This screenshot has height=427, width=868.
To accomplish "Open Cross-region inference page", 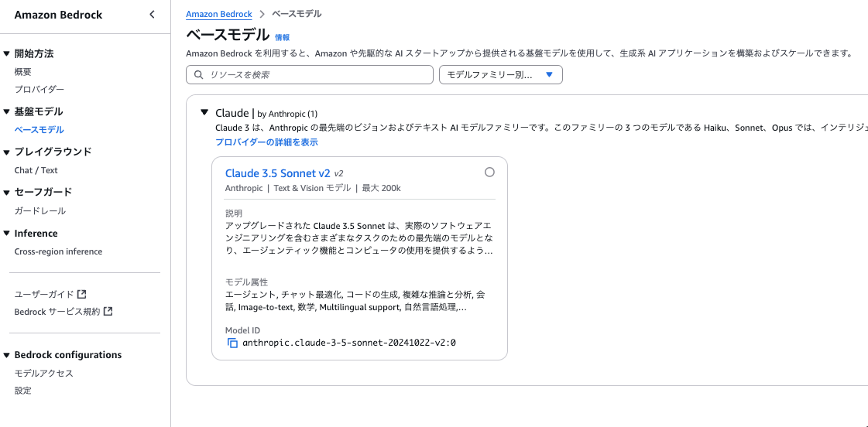I will [58, 251].
